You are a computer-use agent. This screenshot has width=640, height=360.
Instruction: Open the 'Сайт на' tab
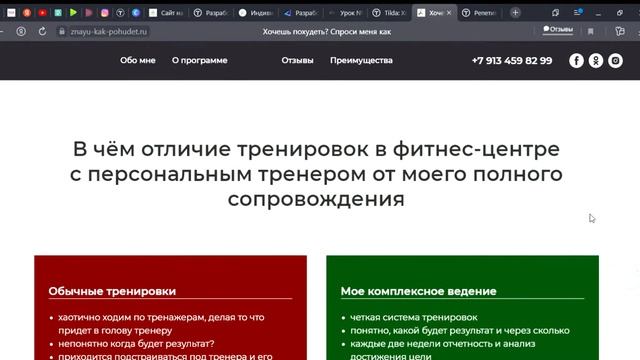point(166,13)
